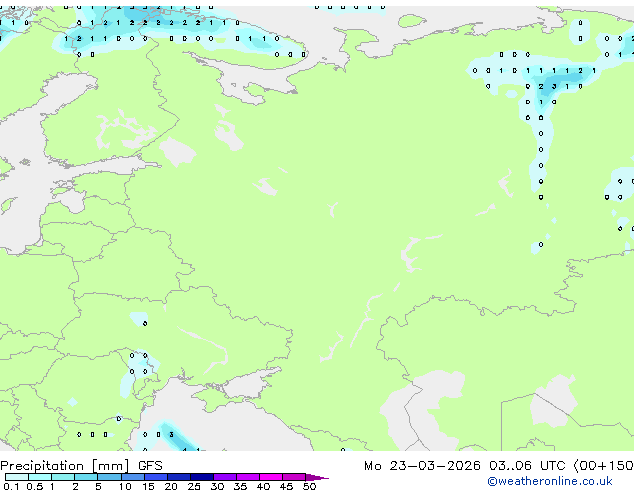Click the '50' legend scale value

309,486
